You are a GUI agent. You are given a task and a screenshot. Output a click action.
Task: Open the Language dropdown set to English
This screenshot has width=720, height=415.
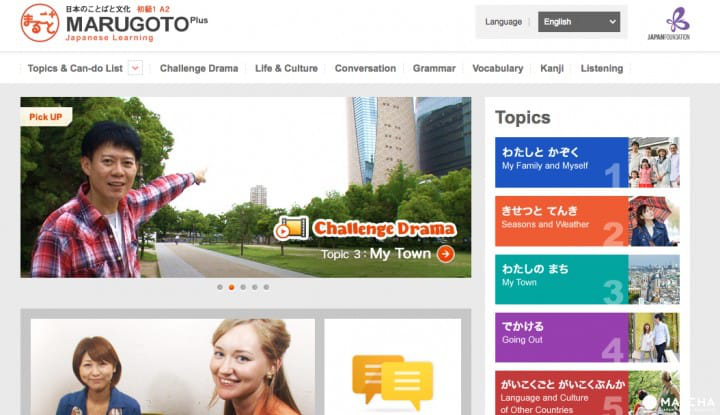tap(578, 22)
